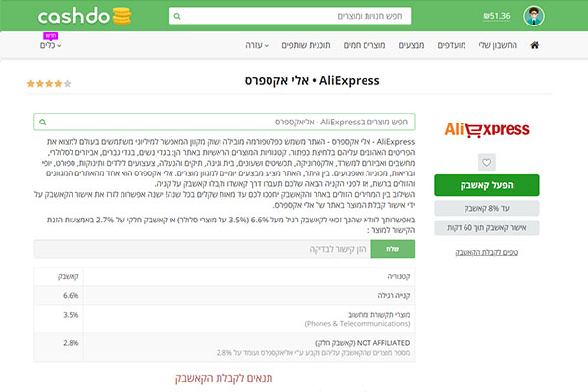Go to the home icon in navigation
588x392 pixels.
[x=535, y=45]
